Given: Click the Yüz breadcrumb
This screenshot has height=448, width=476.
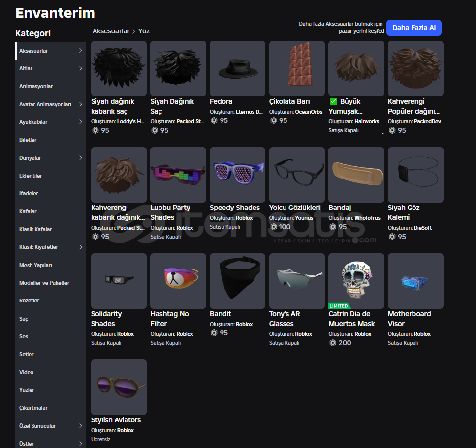Looking at the screenshot, I should [144, 31].
